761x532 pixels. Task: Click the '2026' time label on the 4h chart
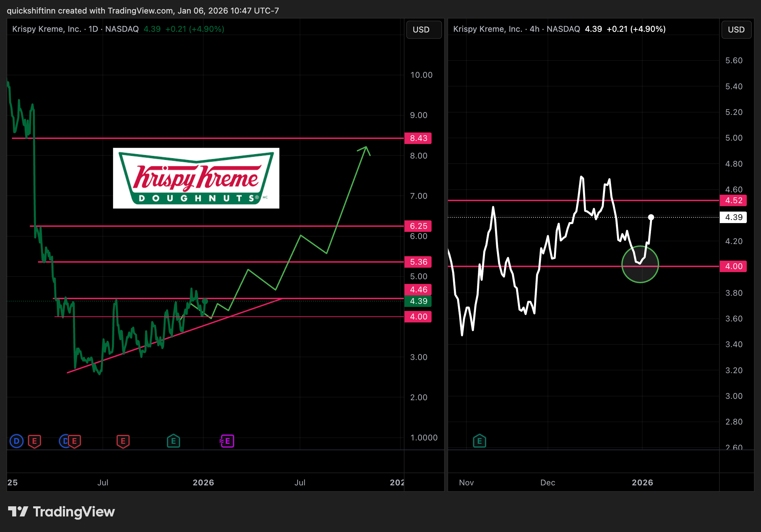click(642, 483)
